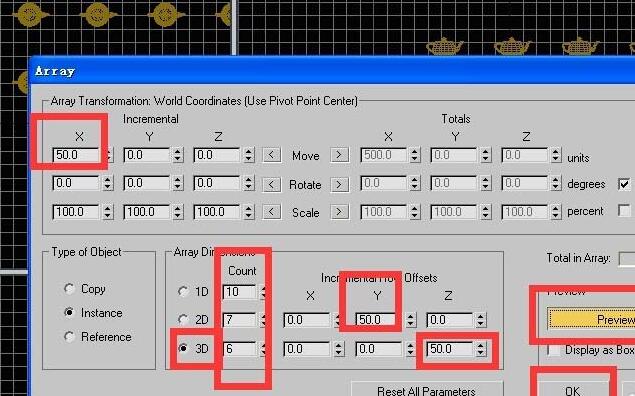Viewport: 635px width, 396px height.
Task: Click the Incremental Move Z value field
Action: click(217, 155)
